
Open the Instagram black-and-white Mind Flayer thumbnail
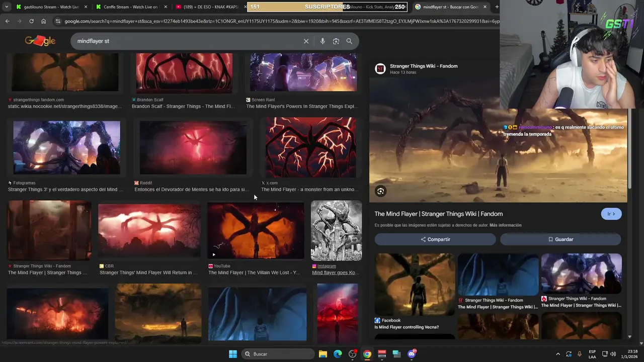[336, 230]
